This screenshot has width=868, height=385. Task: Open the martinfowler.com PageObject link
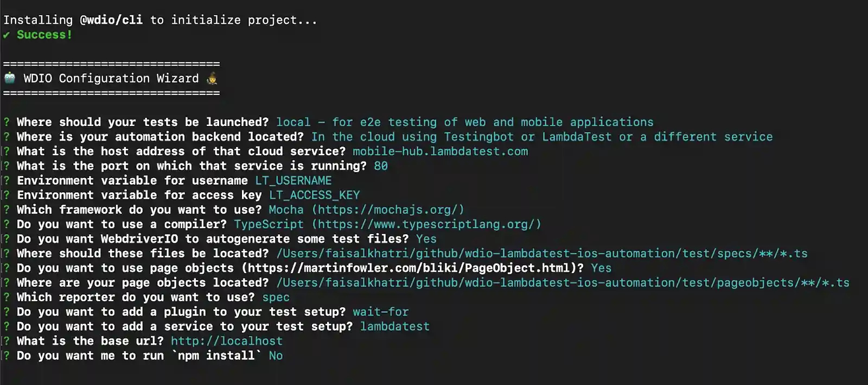pos(411,268)
